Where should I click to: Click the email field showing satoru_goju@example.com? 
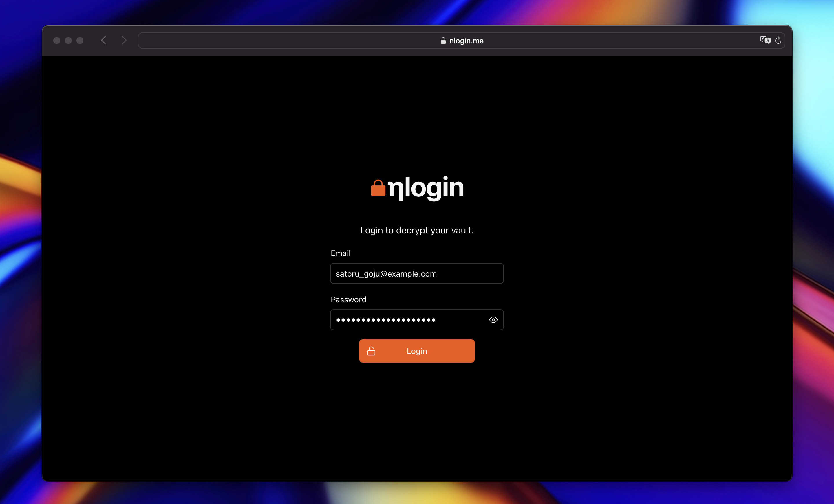pyautogui.click(x=417, y=273)
